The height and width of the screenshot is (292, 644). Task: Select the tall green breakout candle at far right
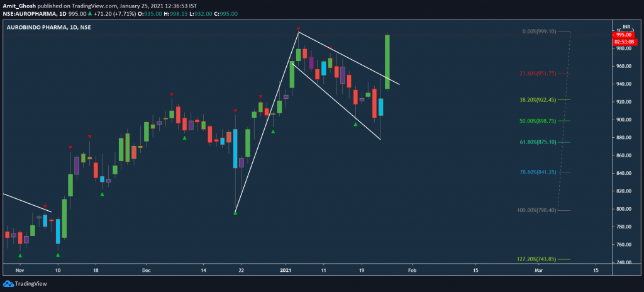click(x=387, y=62)
